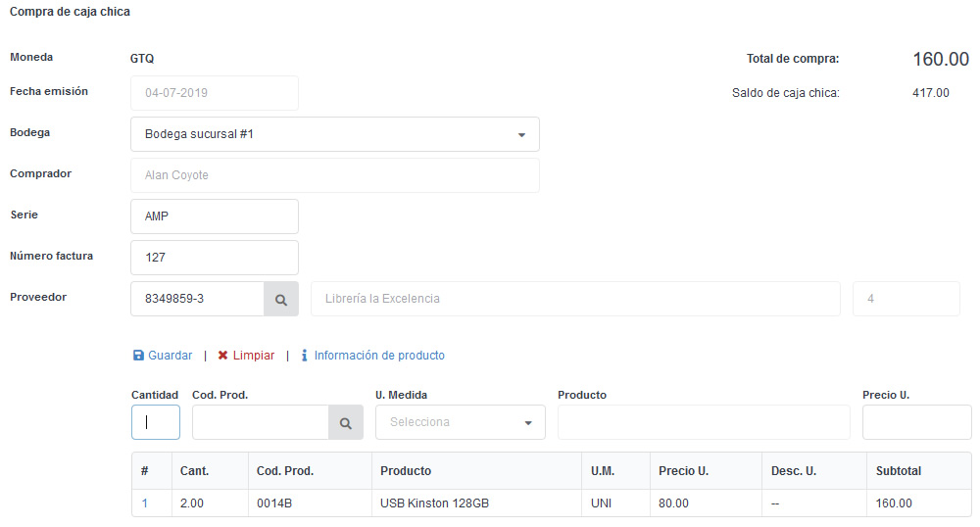This screenshot has height=527, width=980.
Task: Click the Cod. Prod. text input
Action: 260,422
